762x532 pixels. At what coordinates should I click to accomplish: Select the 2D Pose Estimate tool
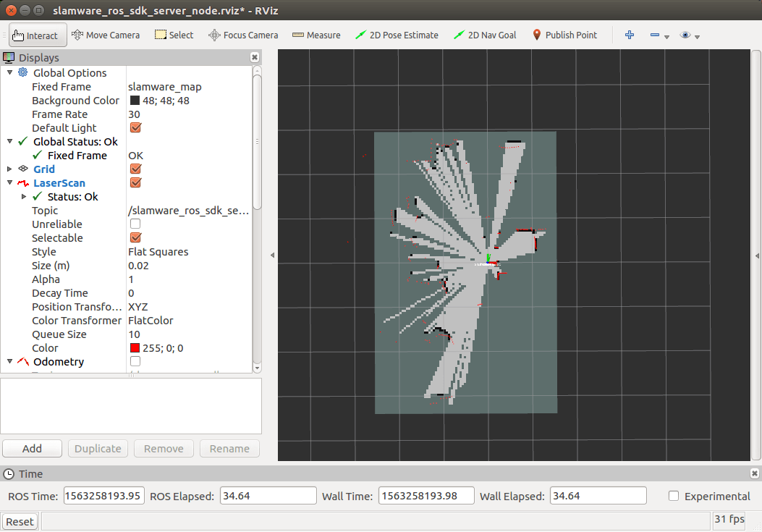click(x=397, y=35)
